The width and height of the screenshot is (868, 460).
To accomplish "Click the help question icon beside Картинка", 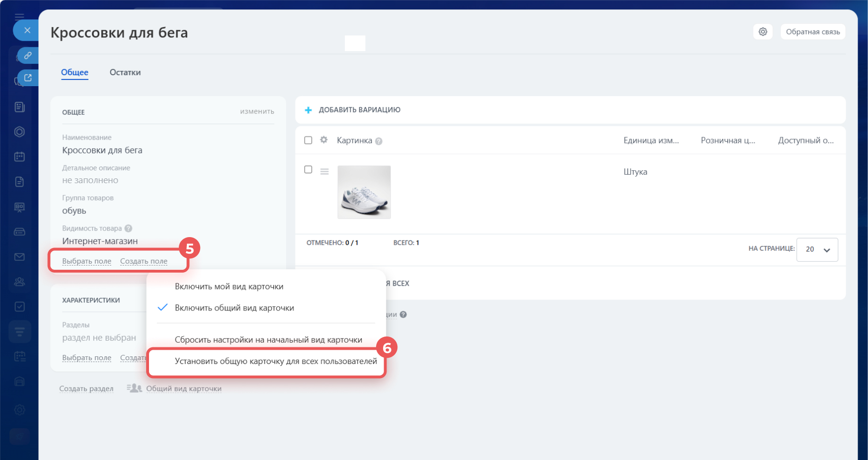I will (x=378, y=141).
